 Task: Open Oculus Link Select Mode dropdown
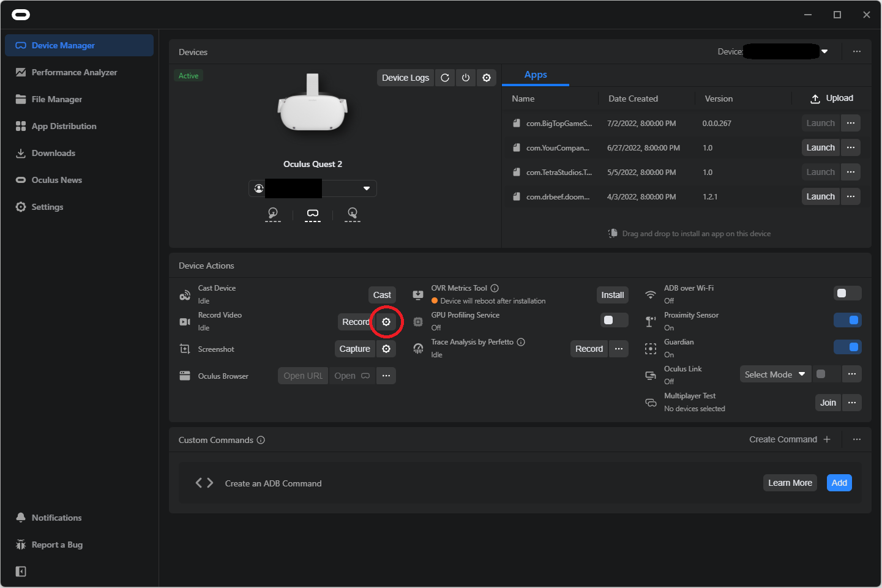(x=775, y=374)
